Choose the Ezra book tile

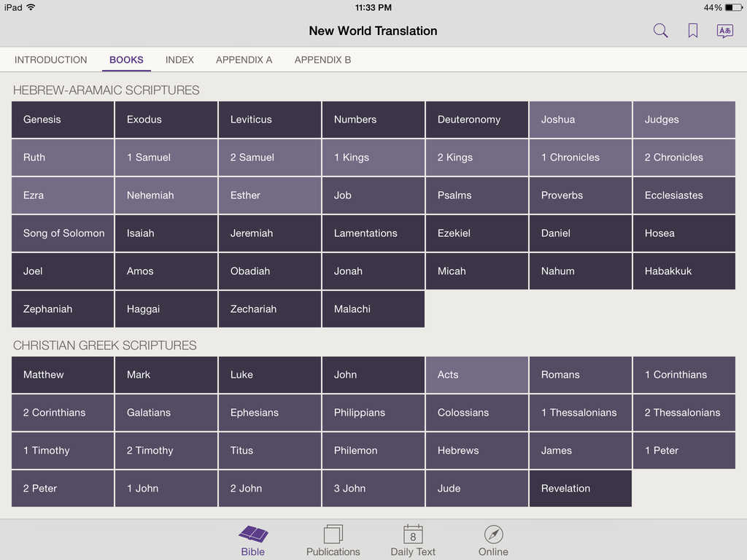(63, 195)
